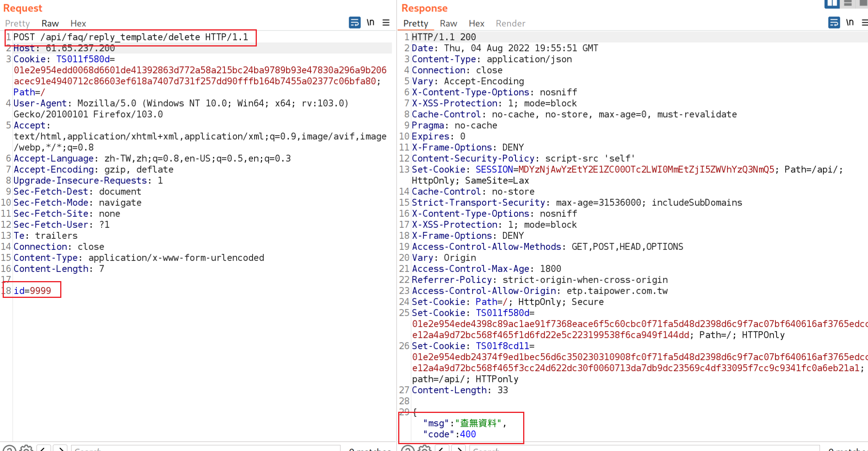Click the Request search input field

tap(206, 448)
